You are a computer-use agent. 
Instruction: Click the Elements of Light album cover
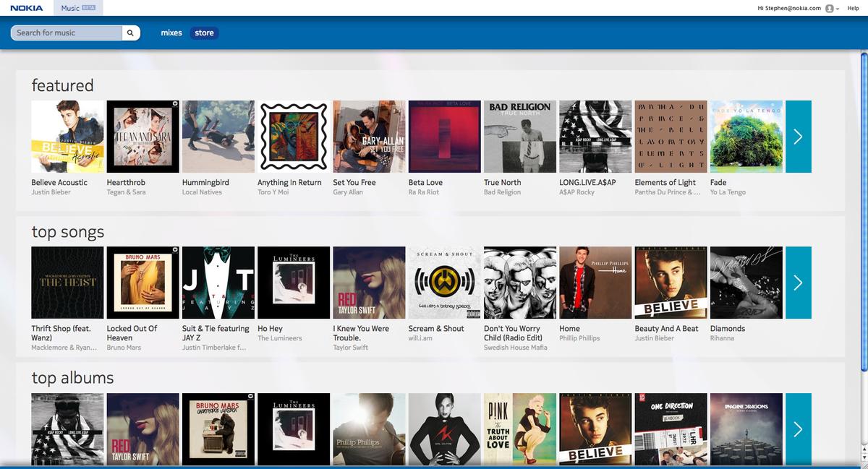671,137
